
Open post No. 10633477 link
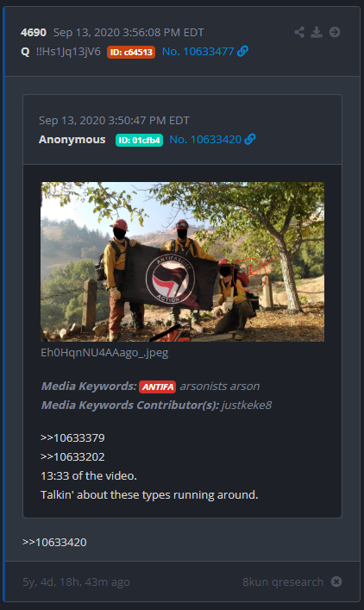tap(198, 52)
